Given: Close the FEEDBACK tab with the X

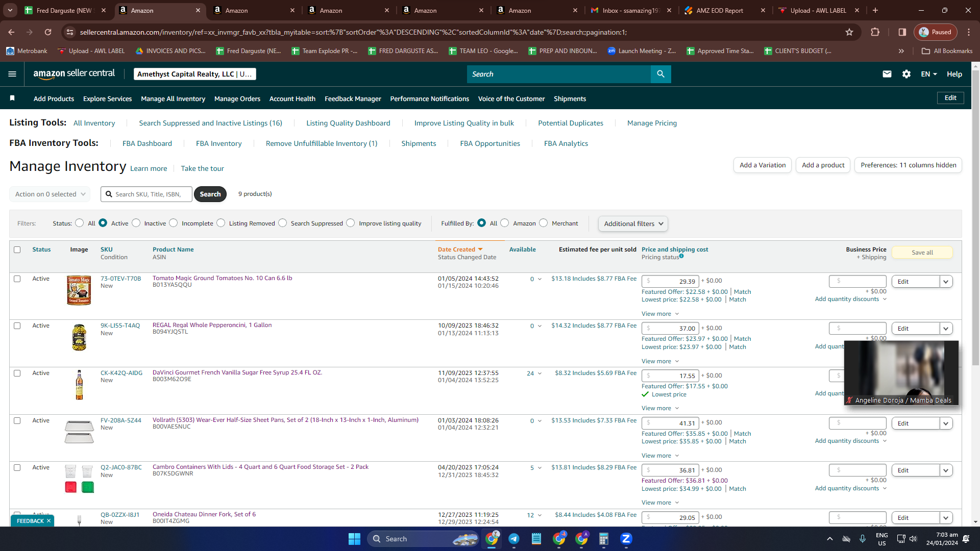Looking at the screenshot, I should [x=48, y=521].
